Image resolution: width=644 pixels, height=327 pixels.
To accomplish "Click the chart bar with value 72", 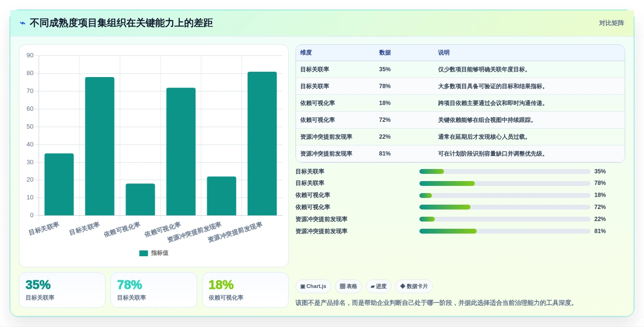I will (181, 151).
